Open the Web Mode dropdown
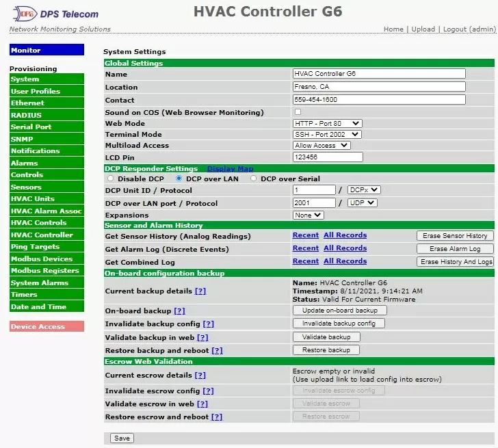 click(327, 124)
